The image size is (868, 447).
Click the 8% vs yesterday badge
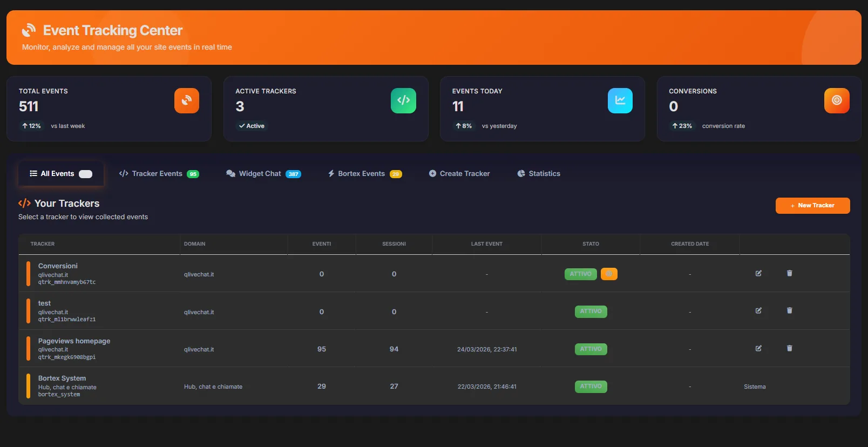click(x=464, y=126)
